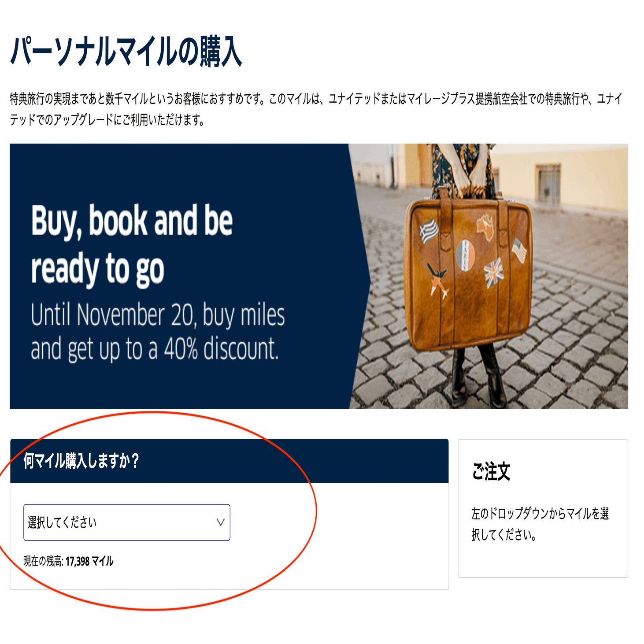Click the Until November 20 promo line
Viewport: 644px width, 644px height.
[158, 315]
